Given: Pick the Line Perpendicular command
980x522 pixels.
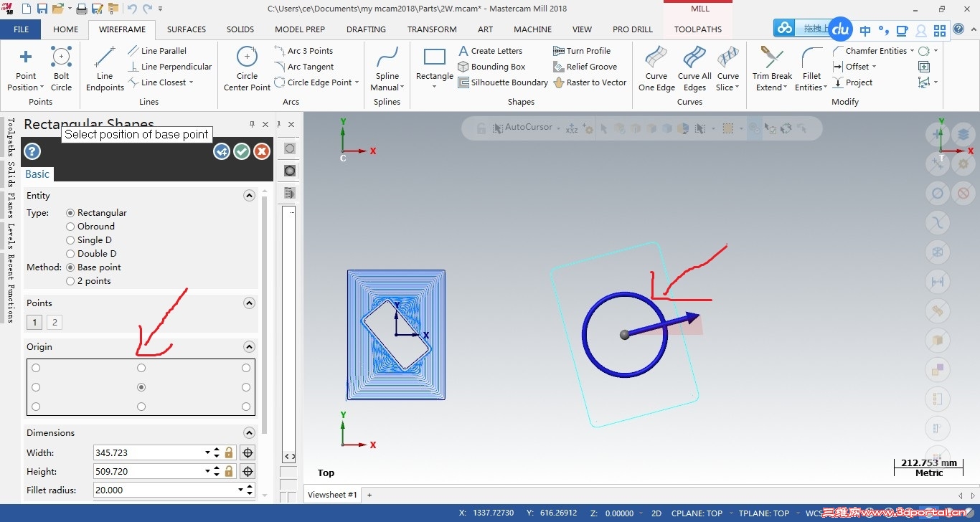Looking at the screenshot, I should 170,67.
